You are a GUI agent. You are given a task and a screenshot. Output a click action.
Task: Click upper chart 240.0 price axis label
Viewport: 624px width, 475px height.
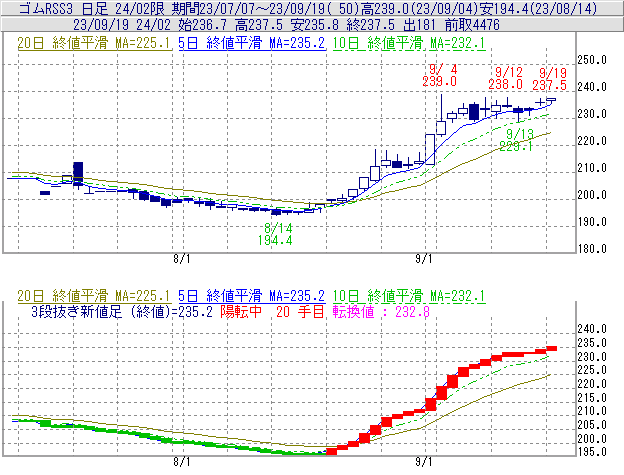click(592, 87)
